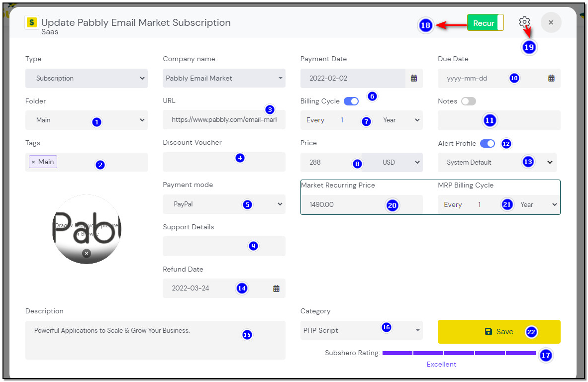This screenshot has height=382, width=588.
Task: Click the Notes text field
Action: pos(499,120)
